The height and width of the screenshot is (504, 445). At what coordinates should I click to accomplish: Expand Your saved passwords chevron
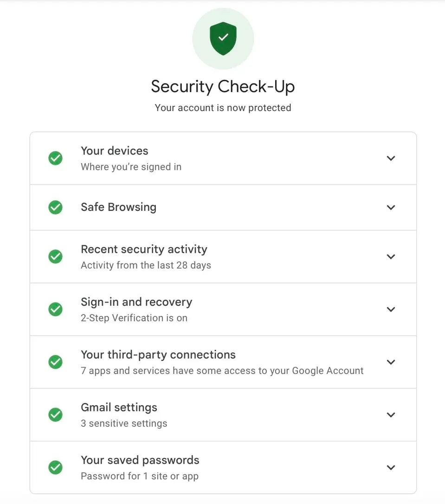(x=391, y=467)
